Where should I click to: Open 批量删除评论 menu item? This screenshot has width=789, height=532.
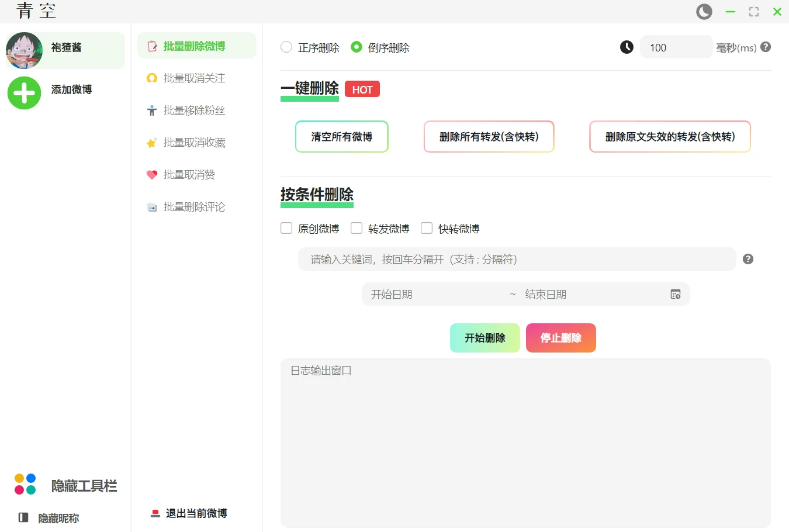(197, 206)
